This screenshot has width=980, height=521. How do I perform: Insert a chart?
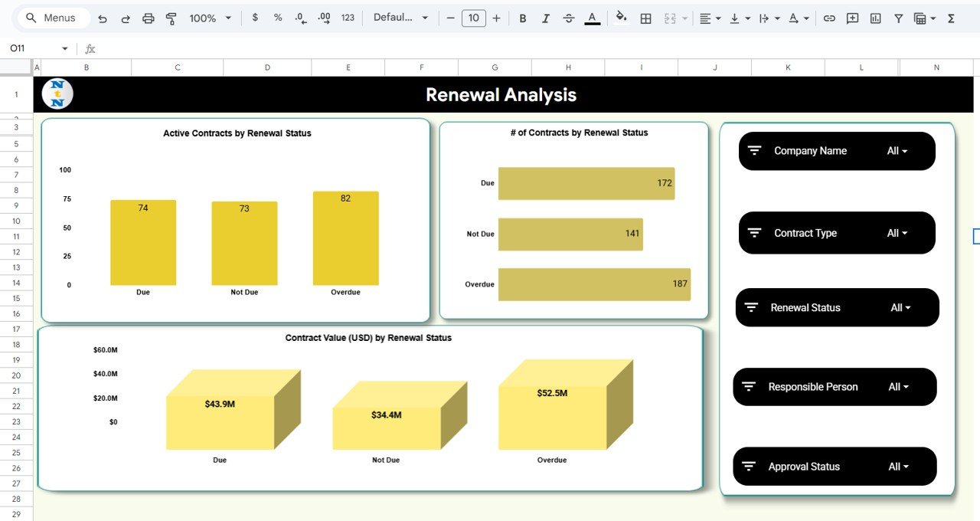tap(875, 18)
